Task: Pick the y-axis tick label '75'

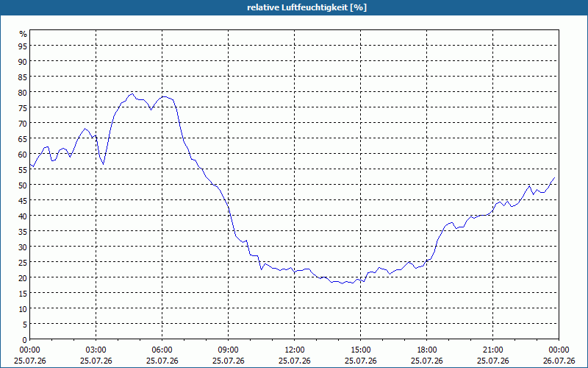Action: pyautogui.click(x=23, y=108)
